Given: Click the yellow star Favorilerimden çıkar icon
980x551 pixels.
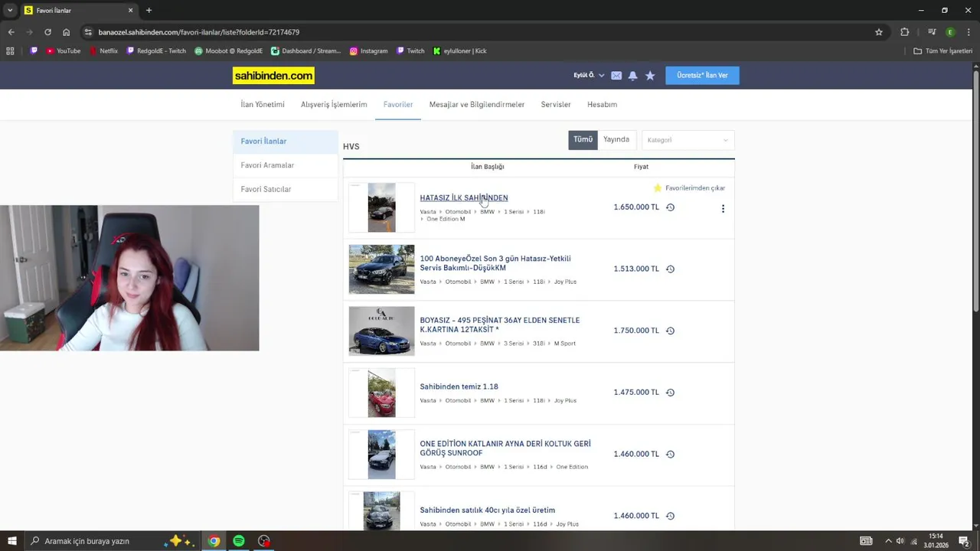Looking at the screenshot, I should [657, 187].
